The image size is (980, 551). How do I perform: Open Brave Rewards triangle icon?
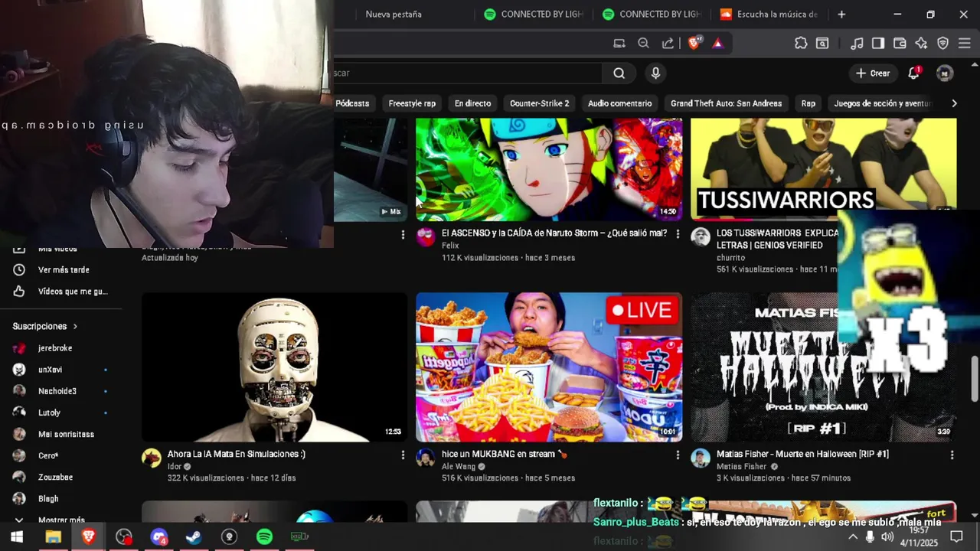tap(717, 44)
